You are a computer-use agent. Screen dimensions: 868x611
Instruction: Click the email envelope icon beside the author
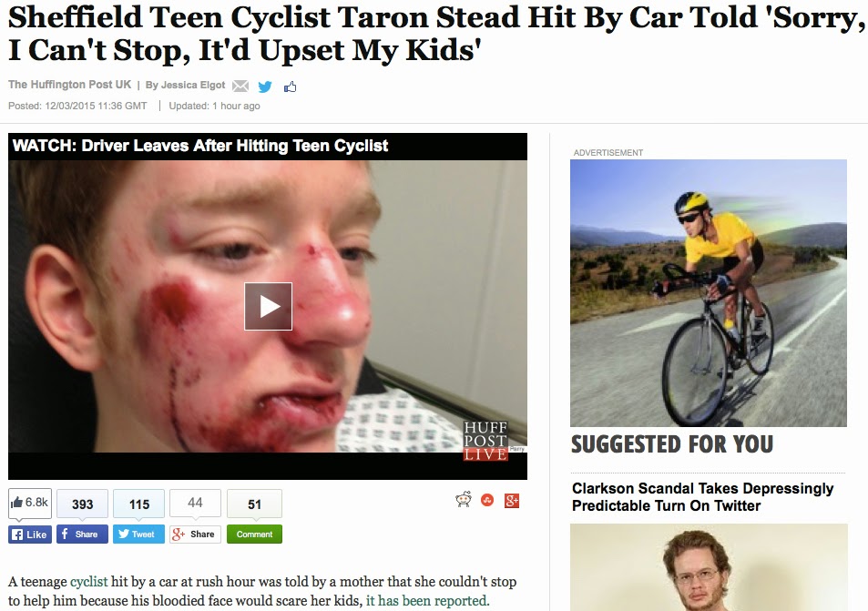coord(240,86)
